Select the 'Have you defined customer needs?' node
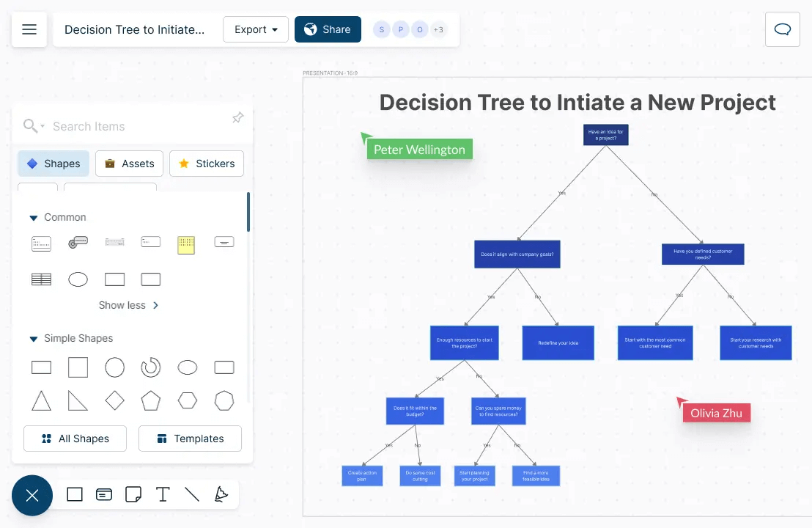This screenshot has height=528, width=812. (703, 254)
